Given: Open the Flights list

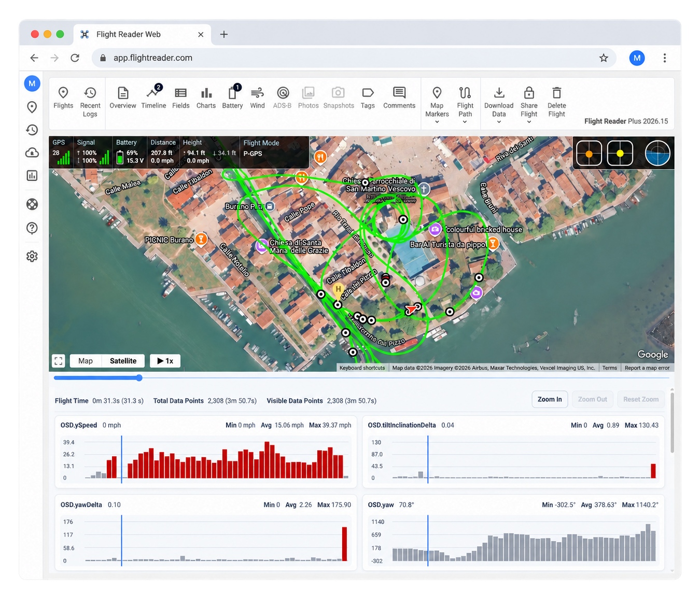Looking at the screenshot, I should click(x=63, y=98).
